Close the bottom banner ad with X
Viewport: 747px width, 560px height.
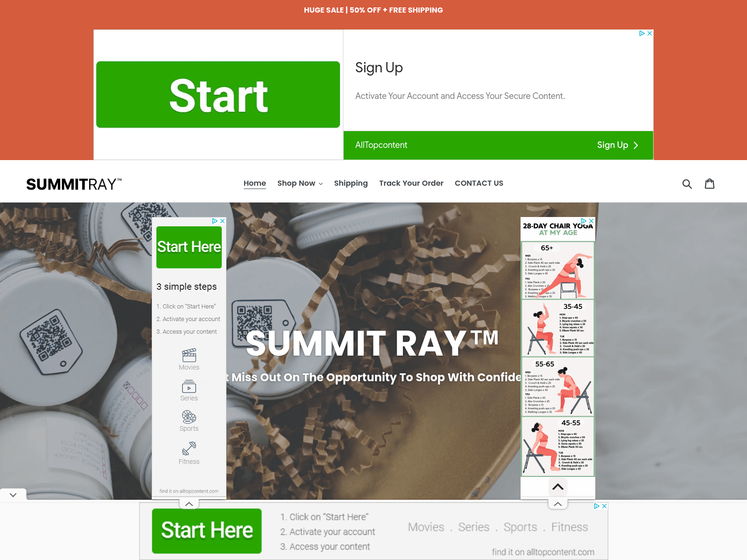[x=604, y=506]
